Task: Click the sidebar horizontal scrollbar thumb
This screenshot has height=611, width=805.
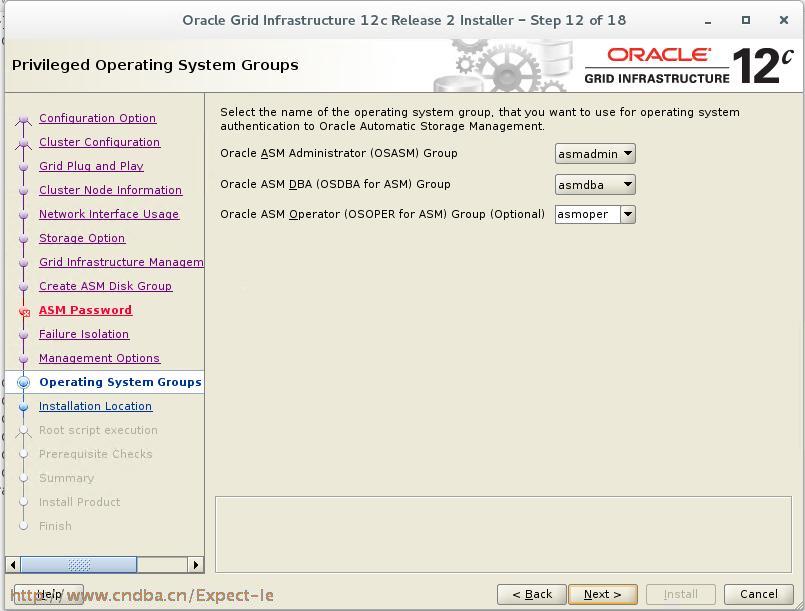Action: point(79,565)
